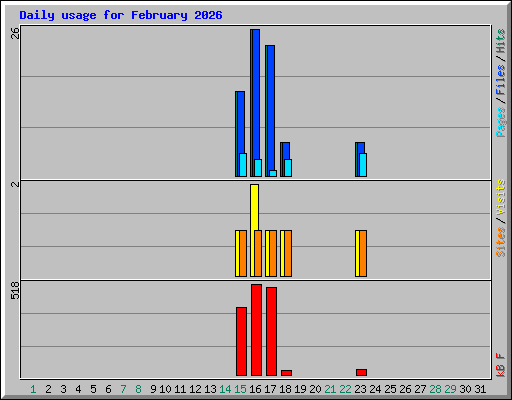The image size is (512, 400).
Task: Click the 'Daily usage for February 2026' title
Action: pos(121,15)
